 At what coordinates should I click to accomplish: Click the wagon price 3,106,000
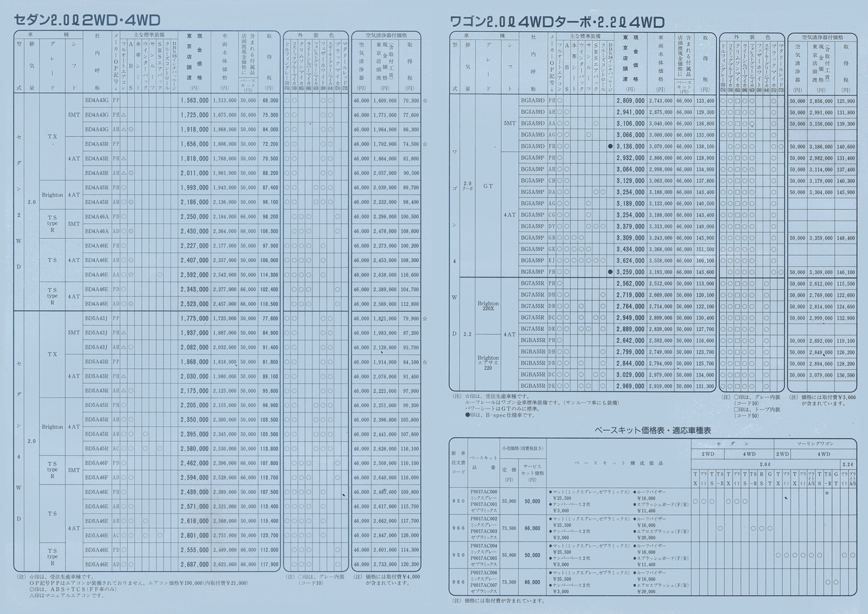point(630,123)
